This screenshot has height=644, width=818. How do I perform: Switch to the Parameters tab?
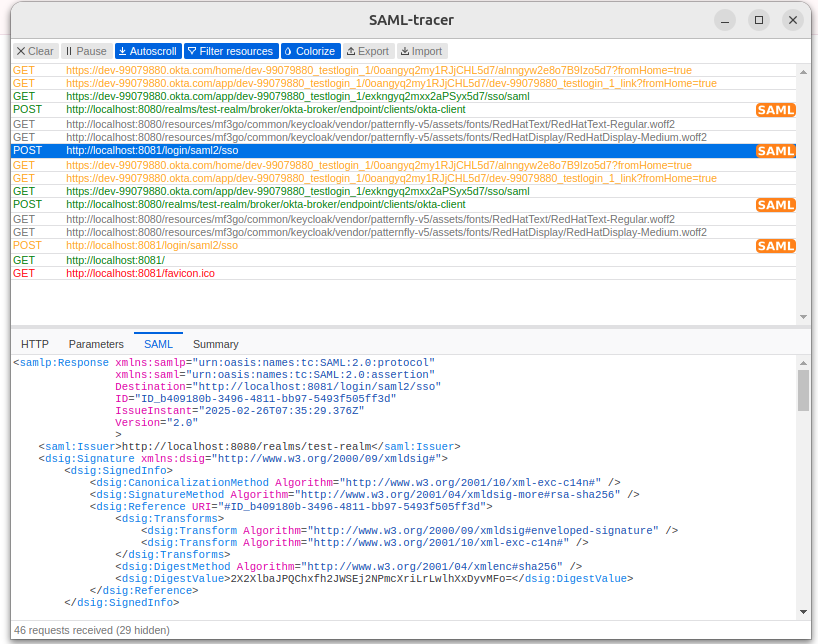coord(96,344)
